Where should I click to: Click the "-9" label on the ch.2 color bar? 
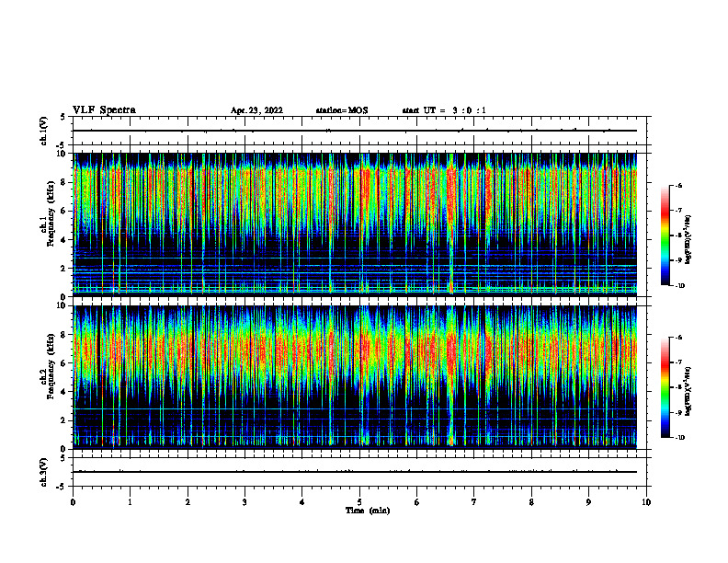(x=678, y=412)
